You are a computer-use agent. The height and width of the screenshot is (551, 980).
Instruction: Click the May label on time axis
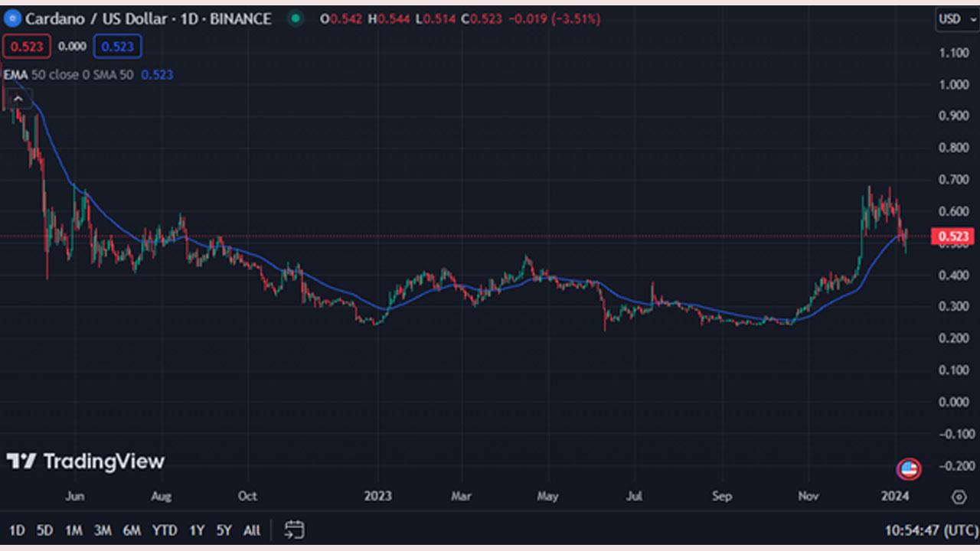[547, 496]
